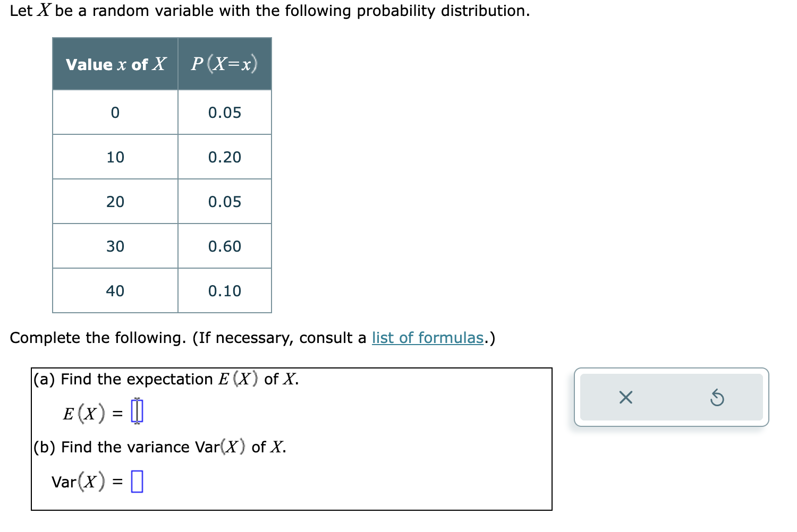The image size is (797, 532).
Task: Click the X clear-answer icon
Action: pyautogui.click(x=625, y=397)
